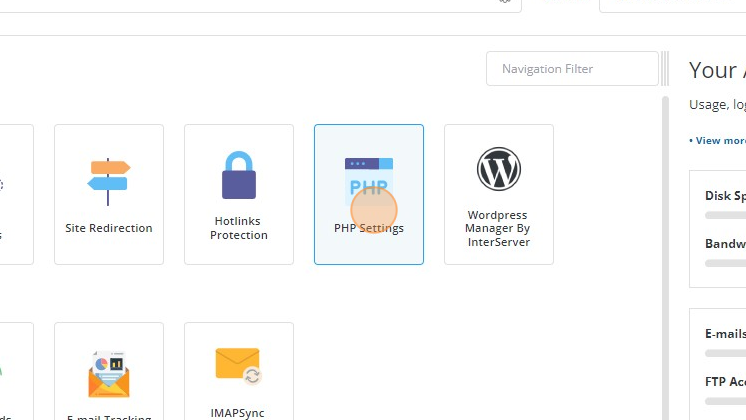
Task: Click the Disk Space usage bar
Action: [x=725, y=215]
